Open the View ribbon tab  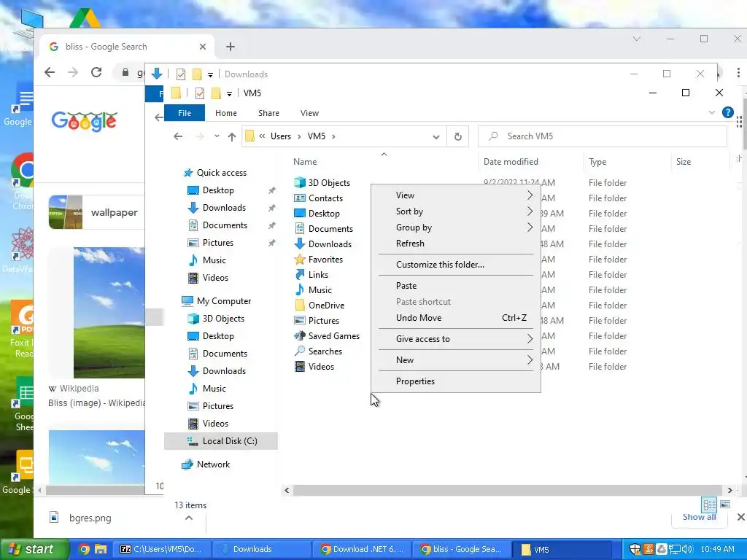click(x=309, y=113)
